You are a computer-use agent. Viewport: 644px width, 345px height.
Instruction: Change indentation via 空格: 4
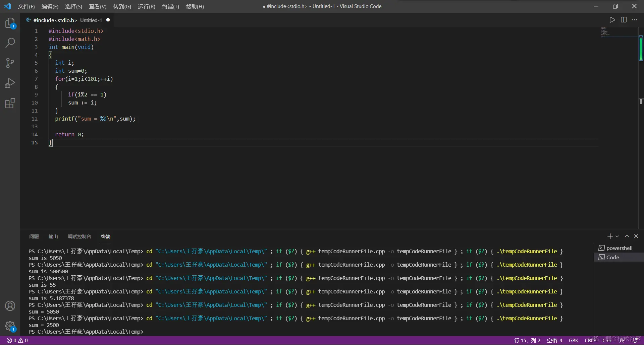[x=554, y=340]
